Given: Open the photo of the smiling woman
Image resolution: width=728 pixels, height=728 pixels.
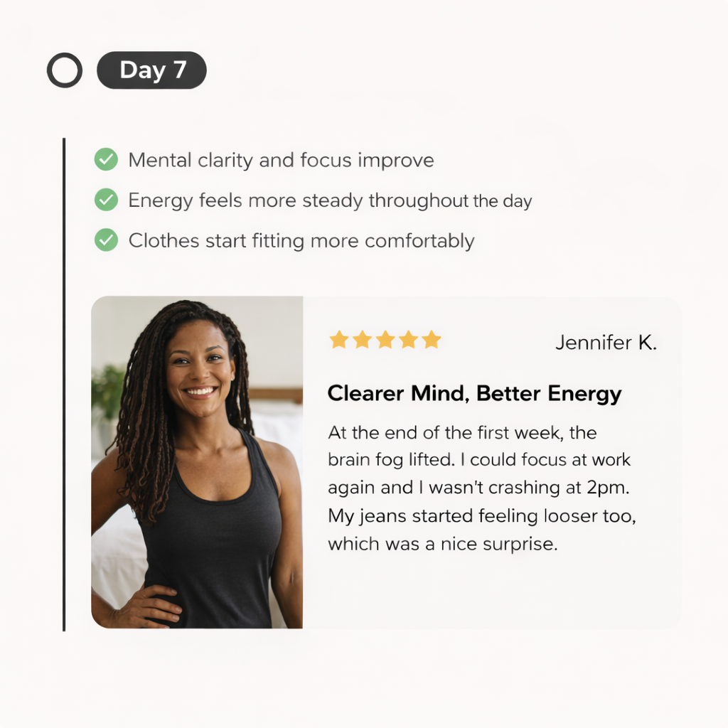Looking at the screenshot, I should pyautogui.click(x=197, y=462).
